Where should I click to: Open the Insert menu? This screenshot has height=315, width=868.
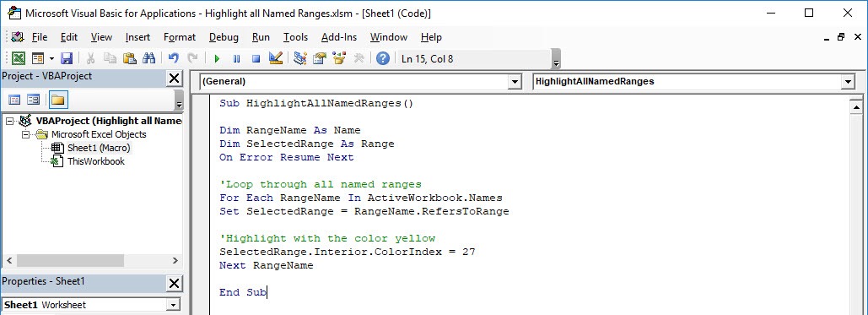(x=137, y=37)
